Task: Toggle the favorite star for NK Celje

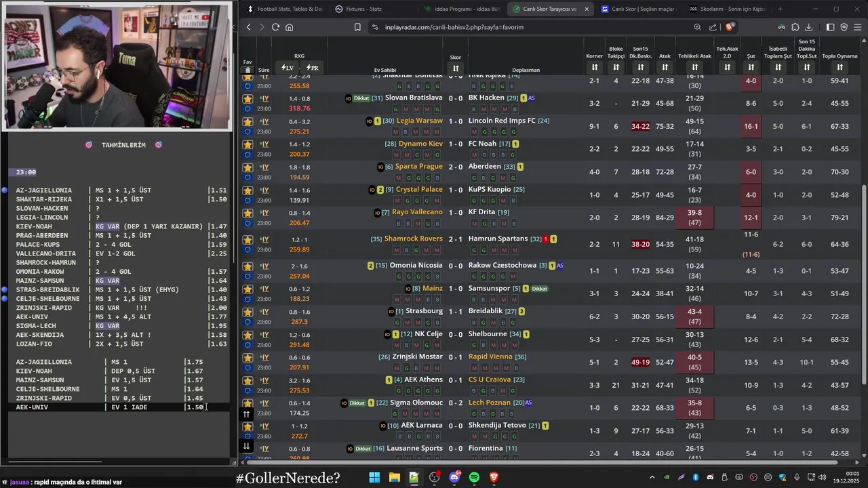Action: tap(248, 335)
